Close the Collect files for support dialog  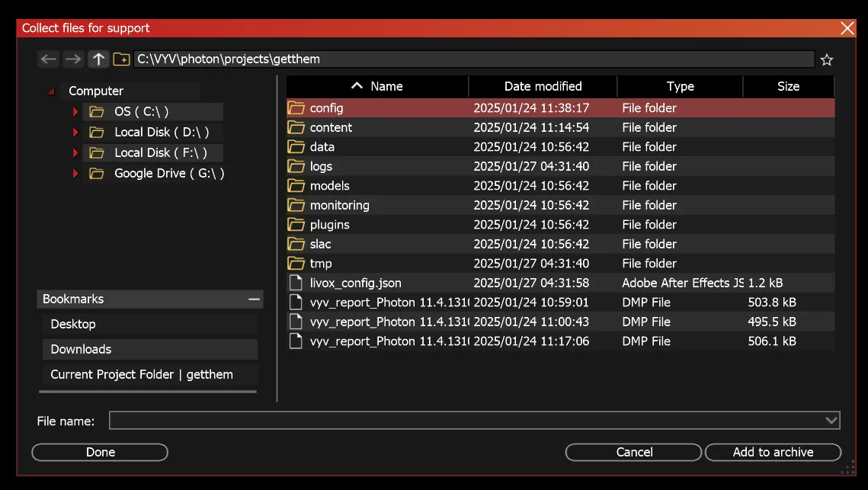coord(847,28)
